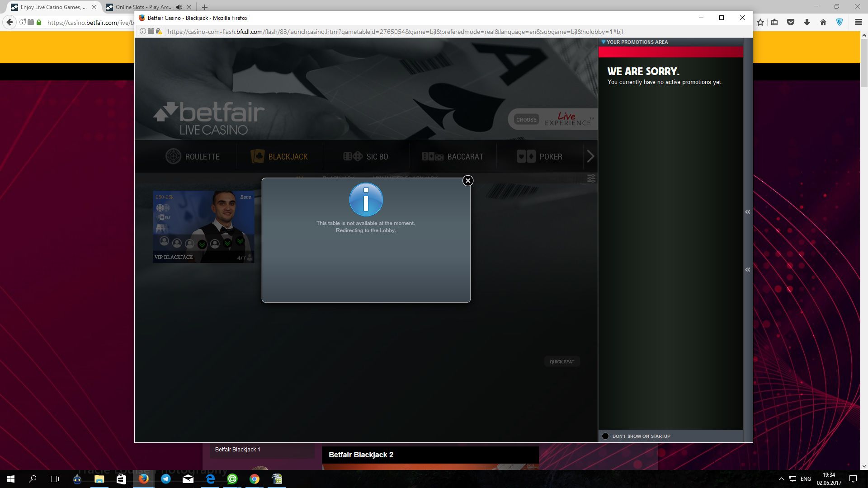This screenshot has width=868, height=488.
Task: Close the table-not-available dialog
Action: pyautogui.click(x=468, y=181)
